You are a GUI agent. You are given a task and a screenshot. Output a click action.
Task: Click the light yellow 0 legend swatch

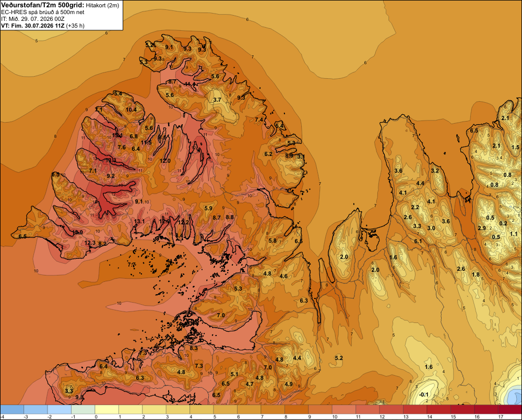tap(107, 410)
